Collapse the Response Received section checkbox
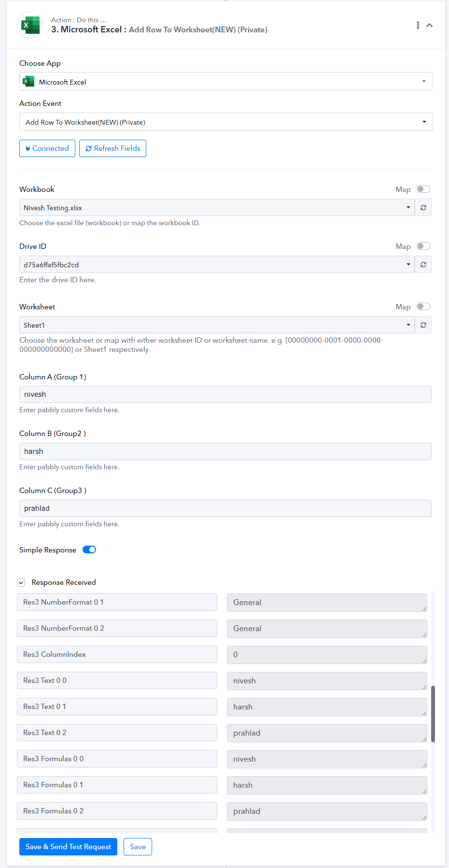This screenshot has height=868, width=449. pos(21,583)
